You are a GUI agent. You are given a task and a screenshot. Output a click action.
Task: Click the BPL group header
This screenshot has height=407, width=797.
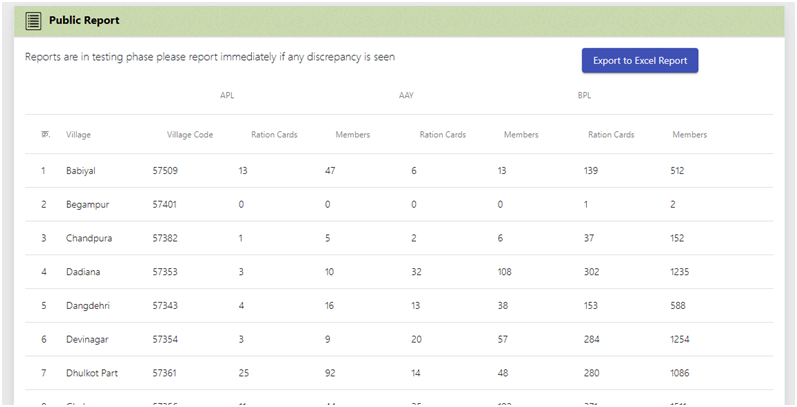[585, 96]
